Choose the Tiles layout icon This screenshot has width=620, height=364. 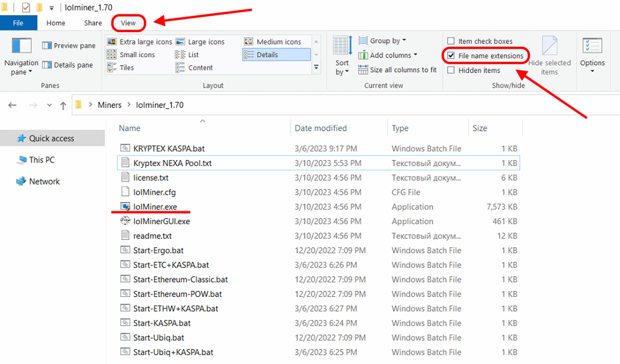pos(112,67)
